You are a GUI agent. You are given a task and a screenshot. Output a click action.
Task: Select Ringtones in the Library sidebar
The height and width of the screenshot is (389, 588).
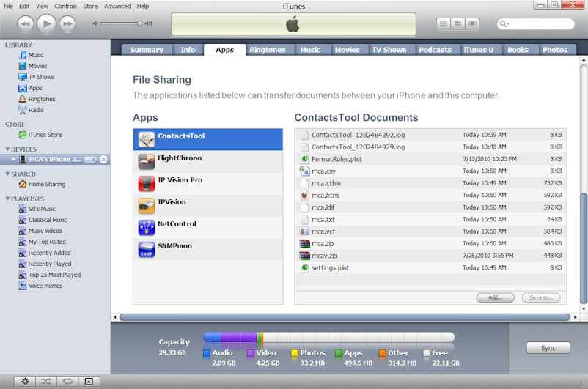(x=42, y=99)
